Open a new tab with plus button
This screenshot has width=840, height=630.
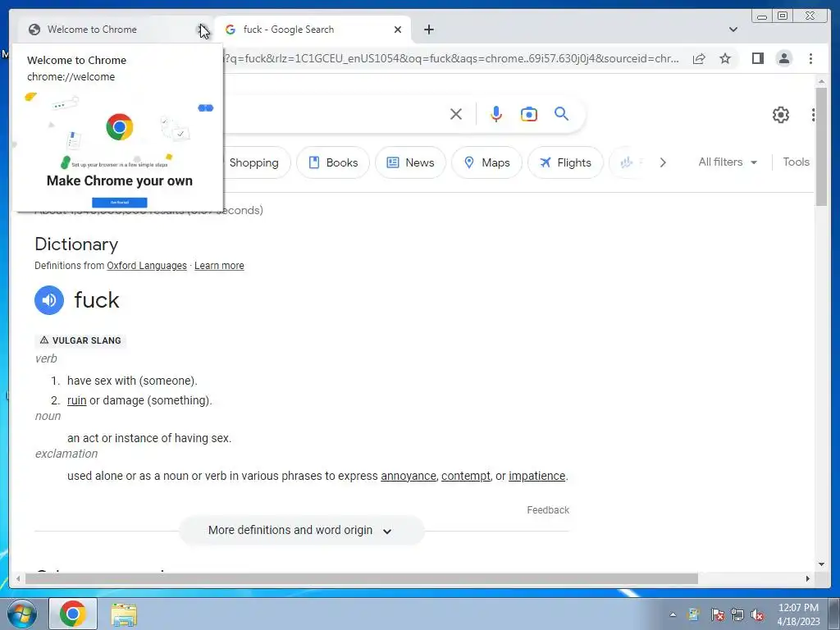click(428, 30)
